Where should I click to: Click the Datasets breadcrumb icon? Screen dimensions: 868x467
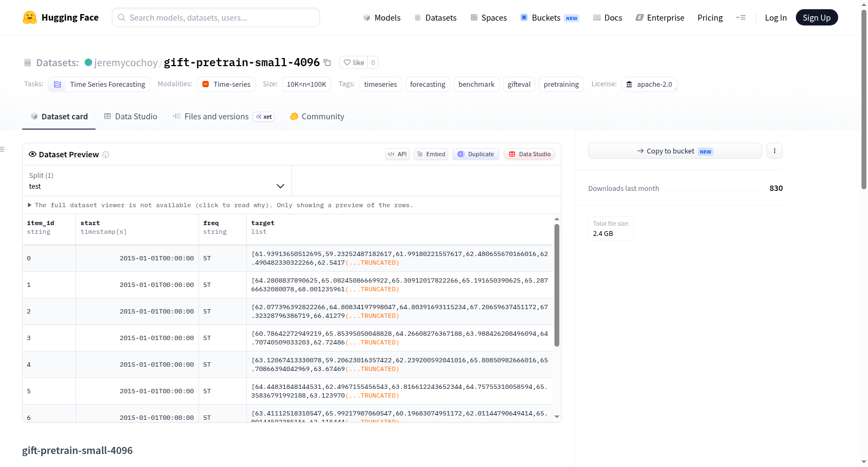(x=28, y=62)
